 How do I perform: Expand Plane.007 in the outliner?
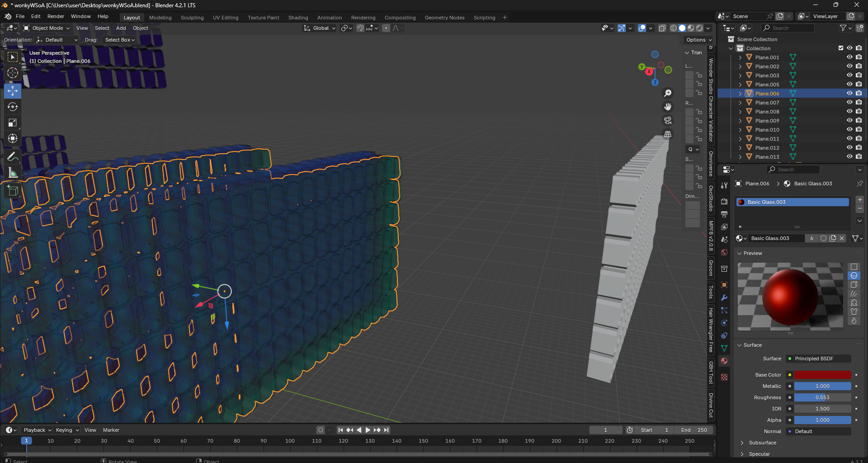tap(740, 103)
